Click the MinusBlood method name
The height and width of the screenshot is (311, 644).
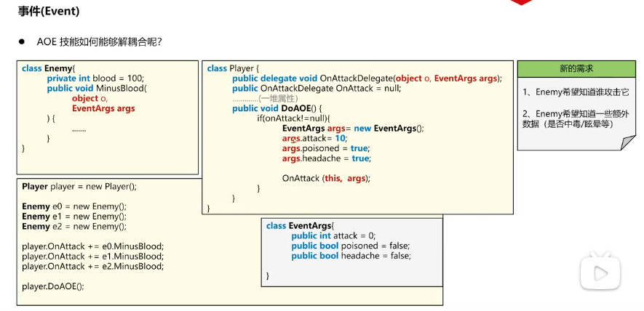122,89
